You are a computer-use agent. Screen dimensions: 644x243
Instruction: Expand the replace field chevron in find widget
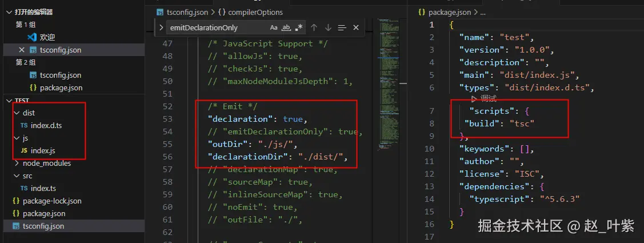[161, 27]
